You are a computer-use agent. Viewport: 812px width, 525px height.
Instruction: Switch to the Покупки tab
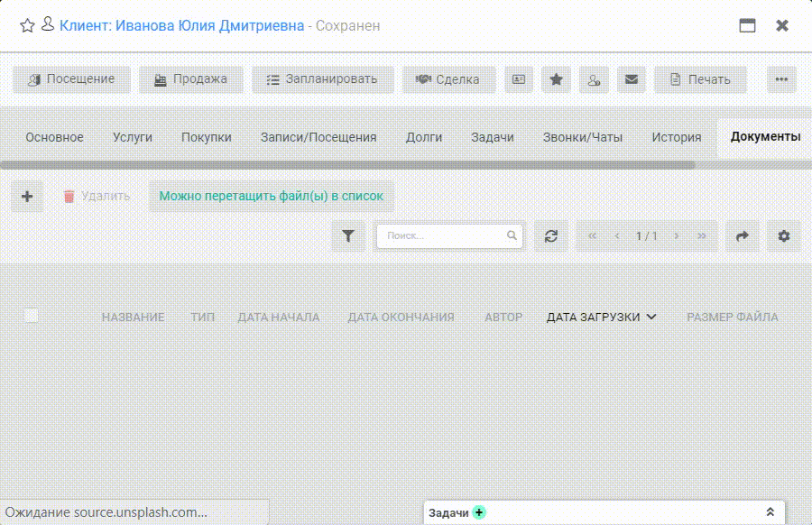206,137
